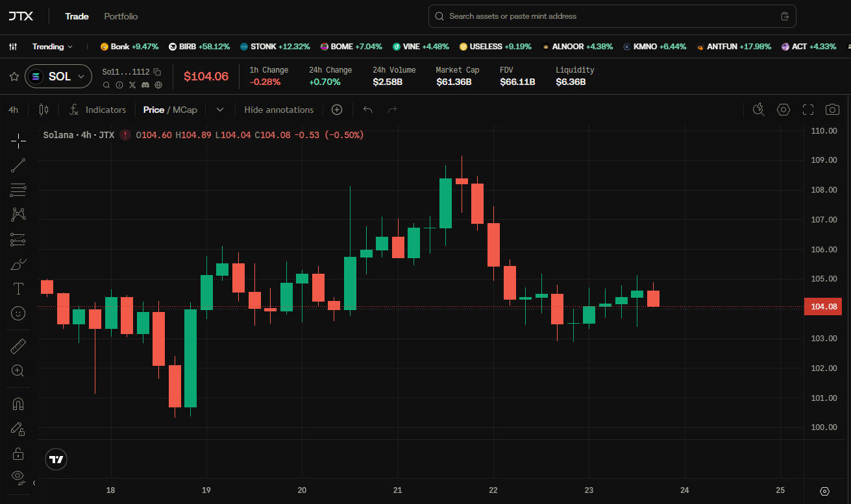Image resolution: width=851 pixels, height=504 pixels.
Task: Open the emoji icons tool
Action: click(x=18, y=313)
